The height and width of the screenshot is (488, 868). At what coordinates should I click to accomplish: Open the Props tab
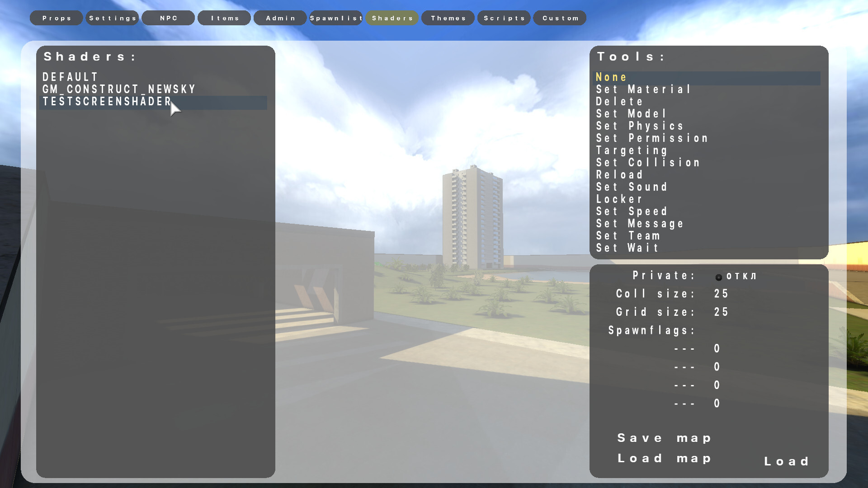click(57, 18)
